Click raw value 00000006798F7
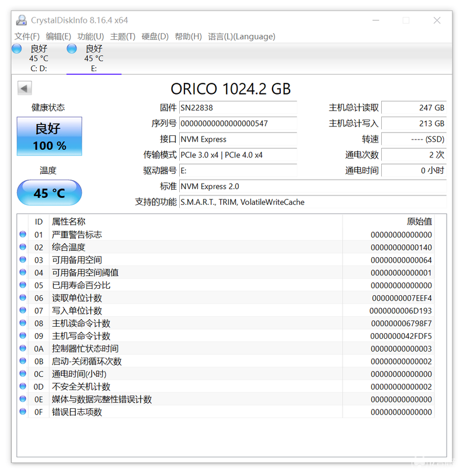 tap(402, 323)
